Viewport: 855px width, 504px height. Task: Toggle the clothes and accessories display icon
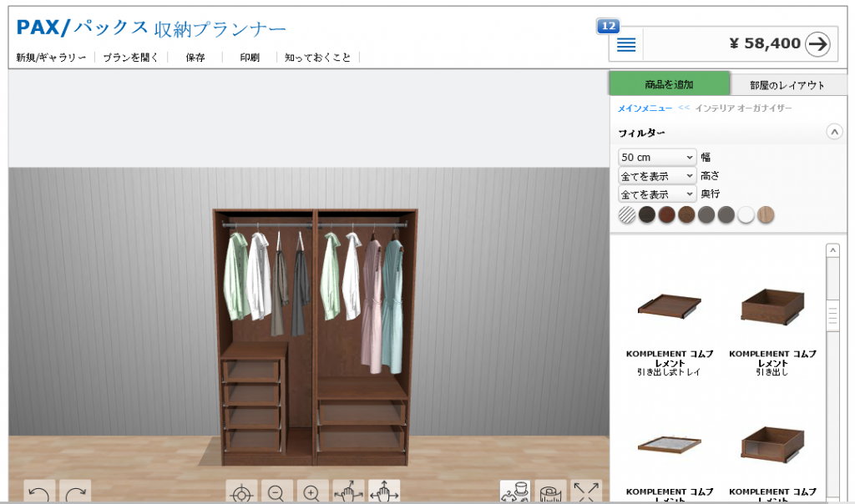click(515, 492)
